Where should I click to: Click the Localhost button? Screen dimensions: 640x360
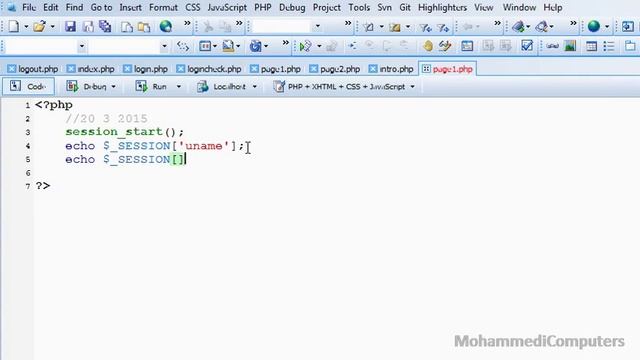[x=222, y=87]
